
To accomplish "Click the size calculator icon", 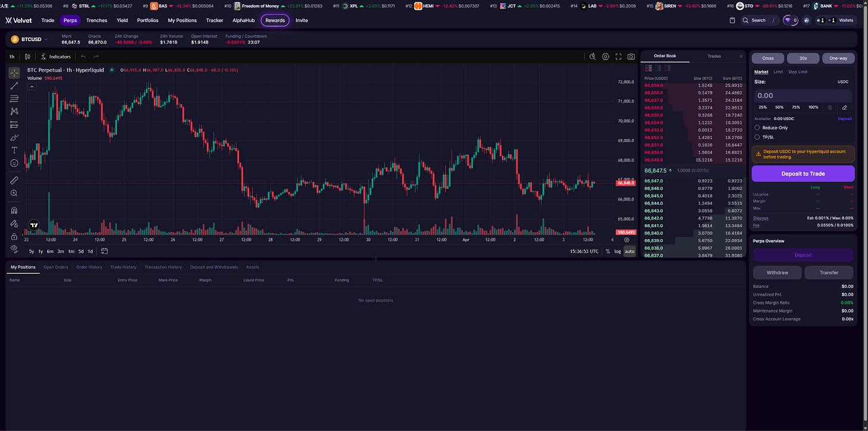I will [830, 107].
